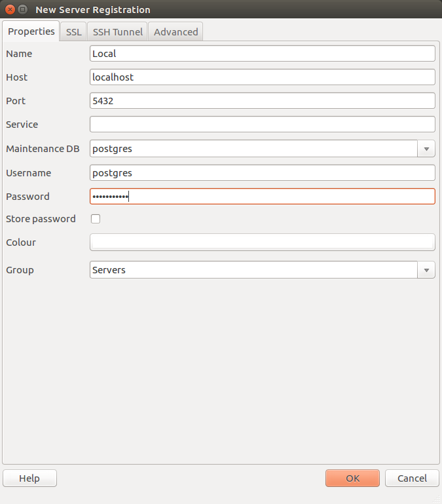Open the Group dropdown arrow

[x=426, y=270]
